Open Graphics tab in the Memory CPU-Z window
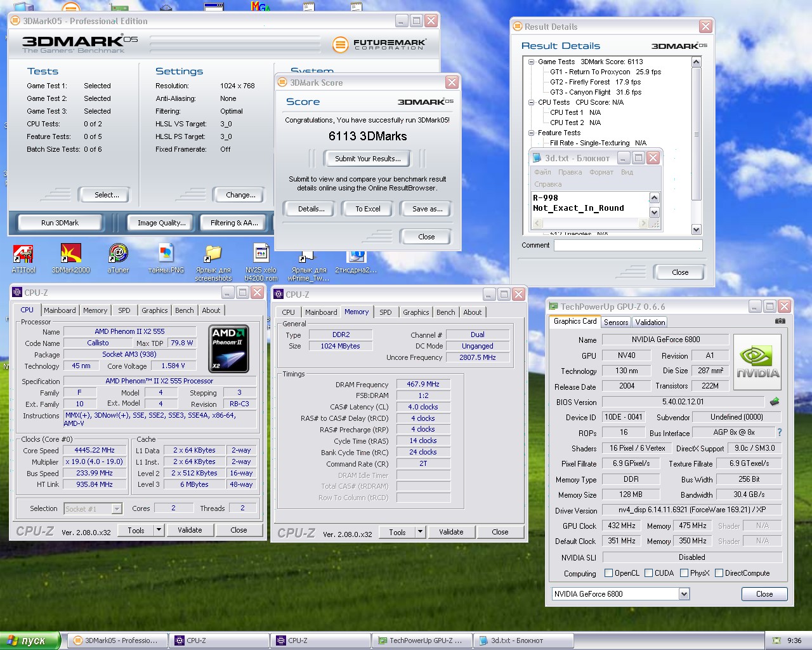Viewport: 812px width, 650px height. pyautogui.click(x=416, y=312)
